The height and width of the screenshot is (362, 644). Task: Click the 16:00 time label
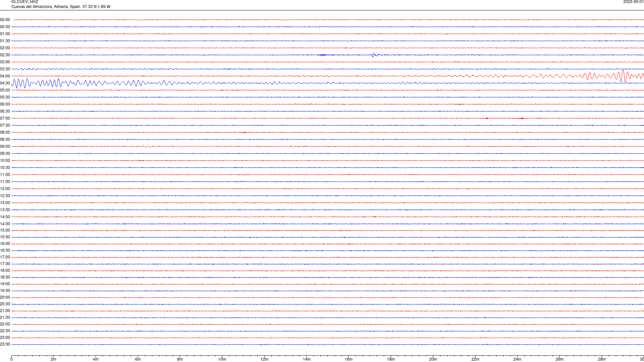coord(5,244)
